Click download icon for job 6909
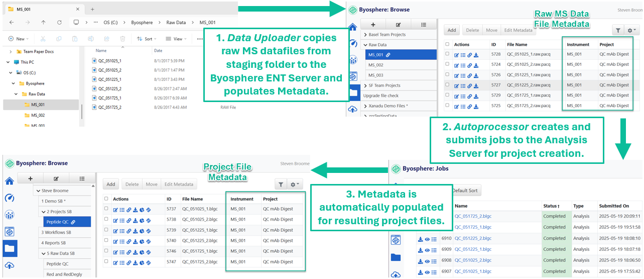 (421, 249)
